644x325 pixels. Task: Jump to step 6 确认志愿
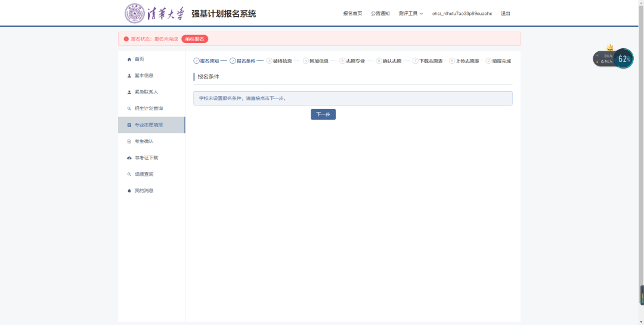click(x=389, y=61)
